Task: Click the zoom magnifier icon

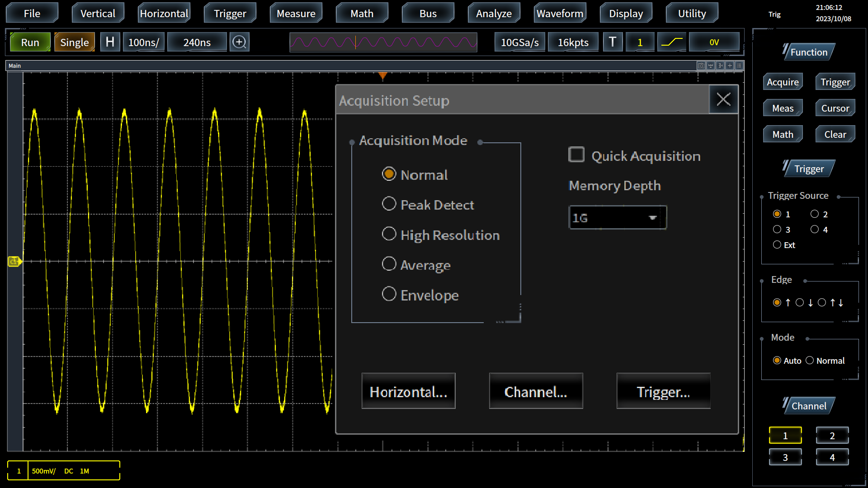Action: tap(239, 42)
